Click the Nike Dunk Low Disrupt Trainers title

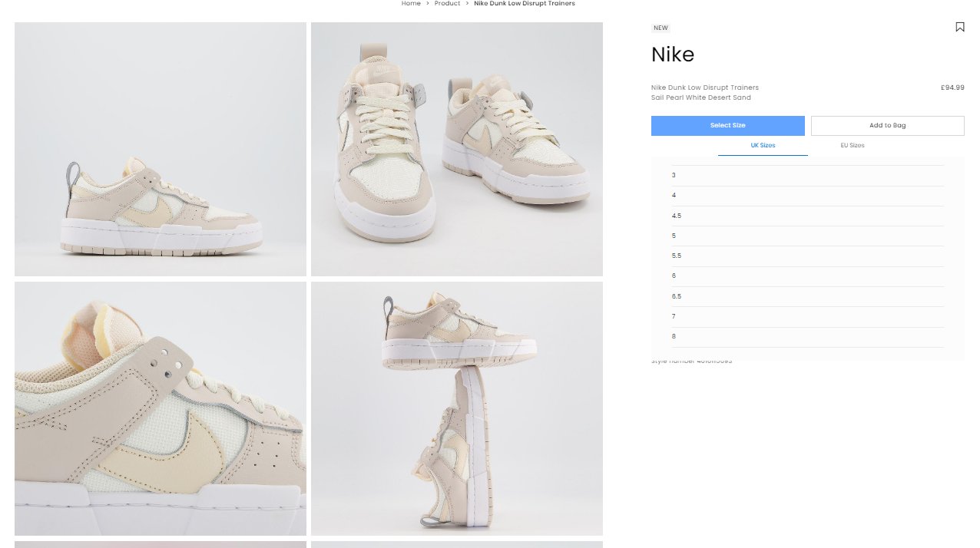[705, 87]
